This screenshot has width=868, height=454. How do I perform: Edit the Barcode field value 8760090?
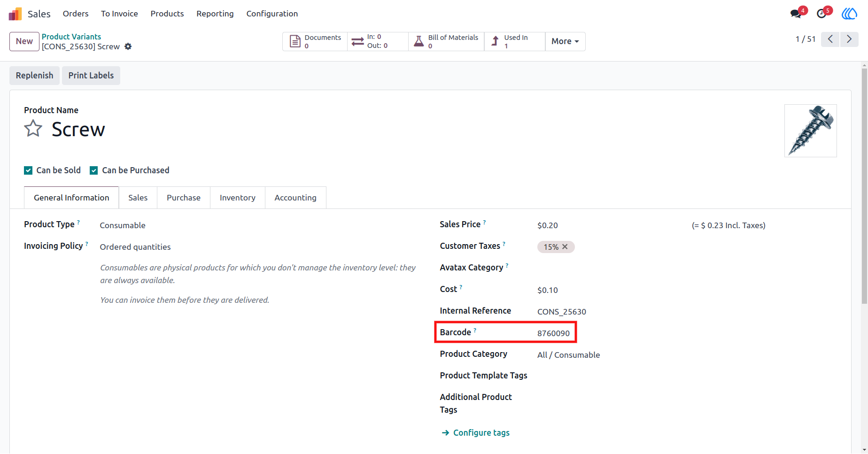coord(554,333)
